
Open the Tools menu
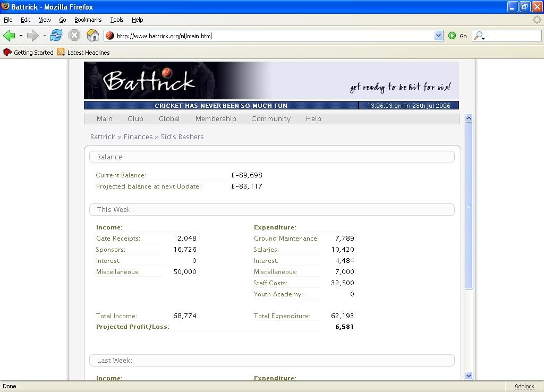tap(117, 20)
